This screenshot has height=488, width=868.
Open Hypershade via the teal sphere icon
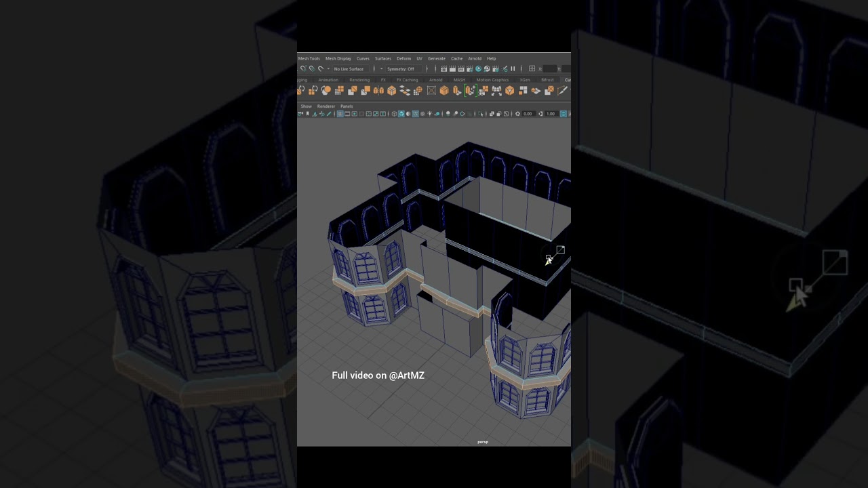479,68
